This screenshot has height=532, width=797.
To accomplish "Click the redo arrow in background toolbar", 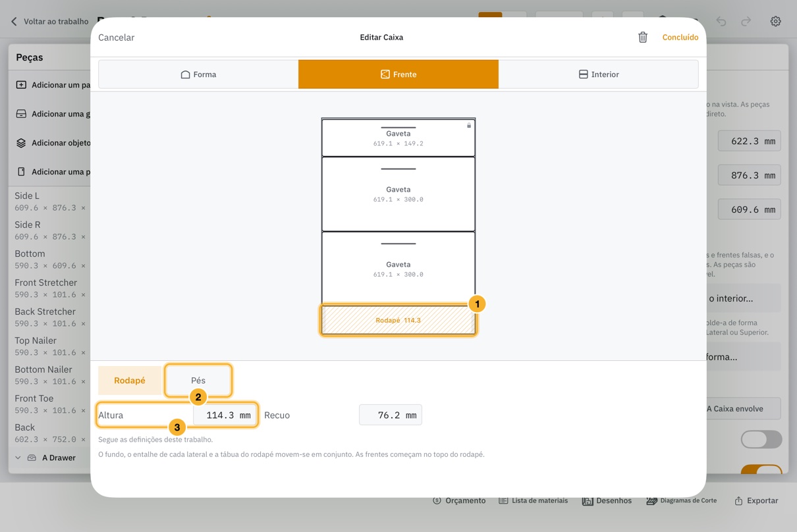I will coord(746,21).
